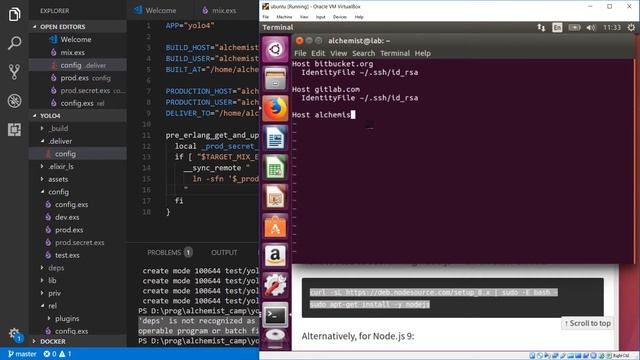640x360 pixels.
Task: Open Ubuntu Software Center launcher icon
Action: 275,226
